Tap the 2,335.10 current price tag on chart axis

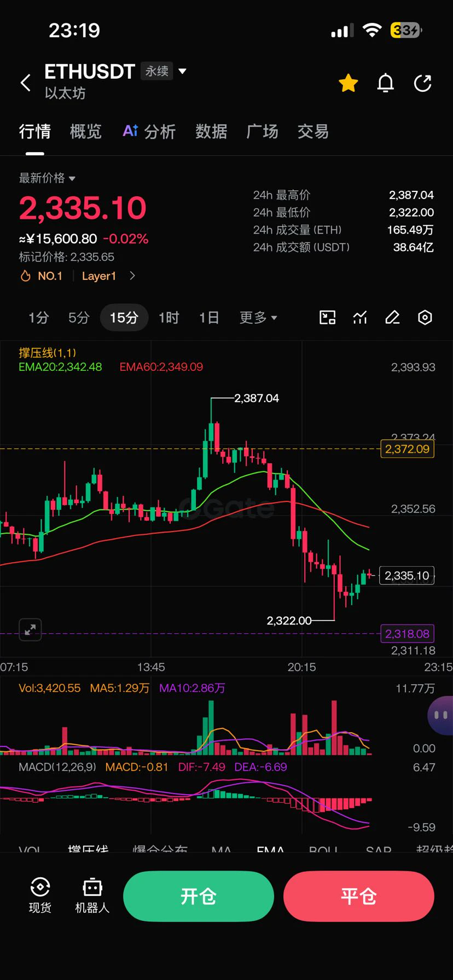click(406, 575)
